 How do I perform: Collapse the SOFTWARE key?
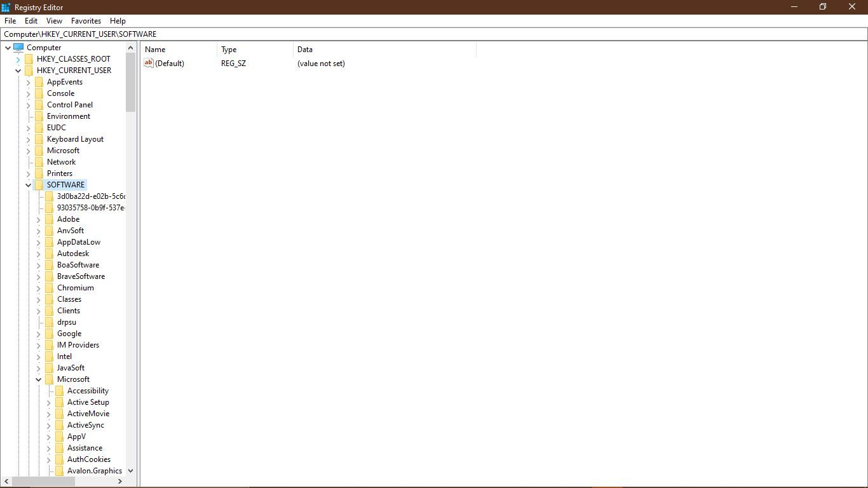pyautogui.click(x=28, y=184)
